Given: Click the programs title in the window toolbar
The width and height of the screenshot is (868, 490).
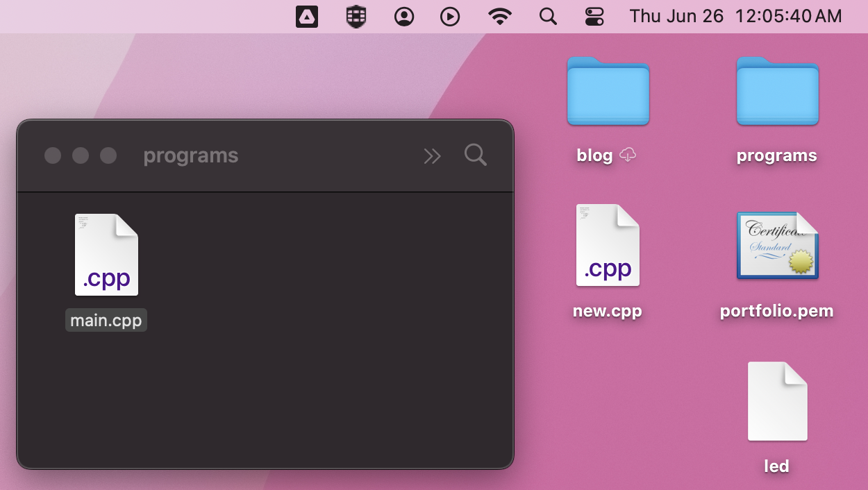Looking at the screenshot, I should [190, 155].
